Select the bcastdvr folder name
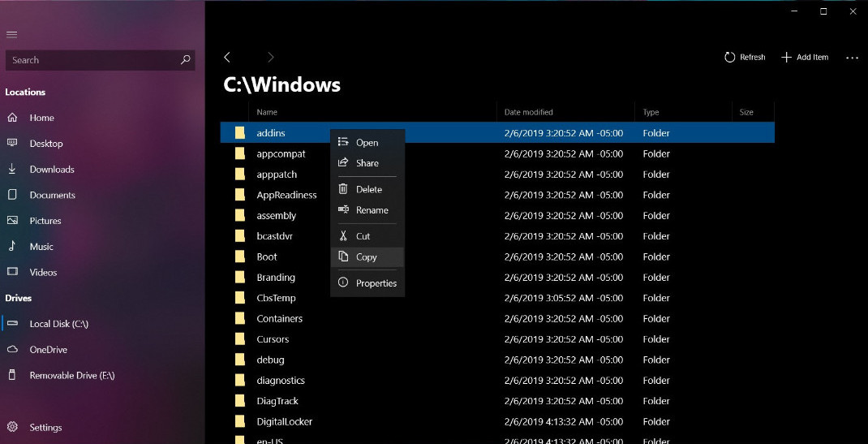Viewport: 868px width, 444px height. pyautogui.click(x=274, y=236)
